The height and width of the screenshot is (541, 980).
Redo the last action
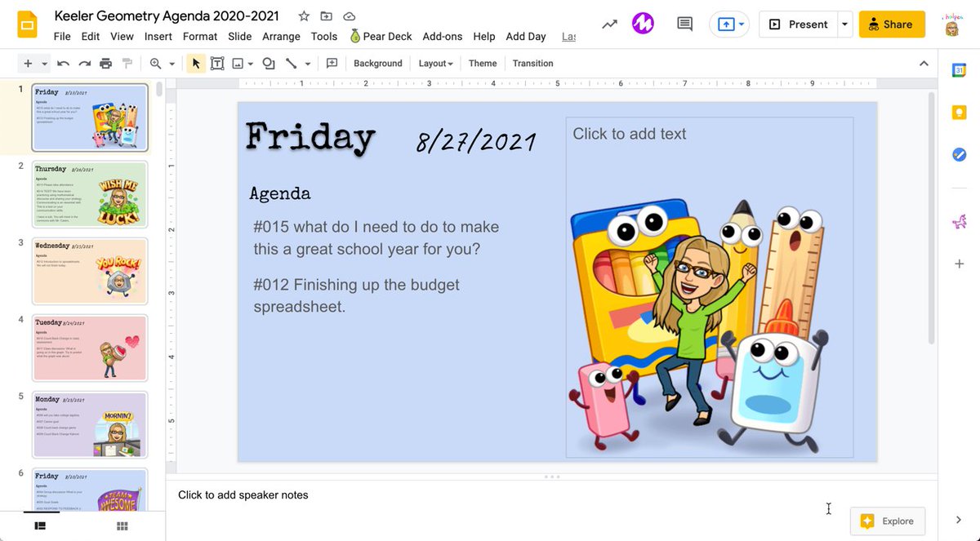click(x=84, y=64)
